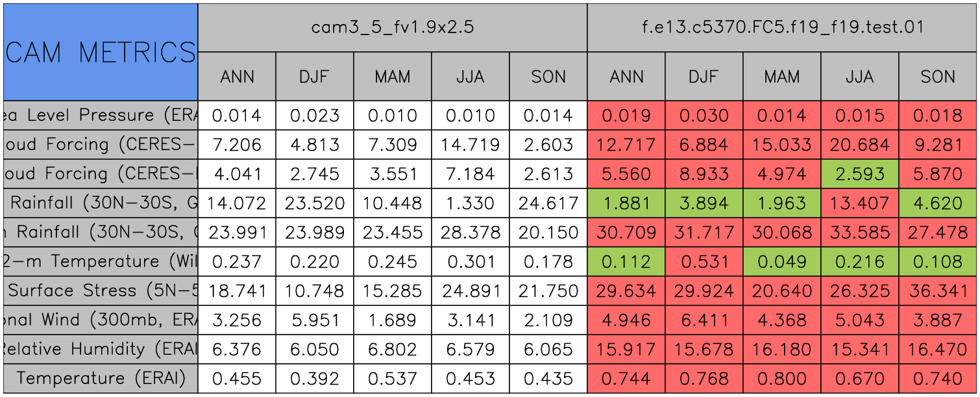Select the cell with value 28.378
Image resolution: width=980 pixels, height=397 pixels.
tap(470, 233)
